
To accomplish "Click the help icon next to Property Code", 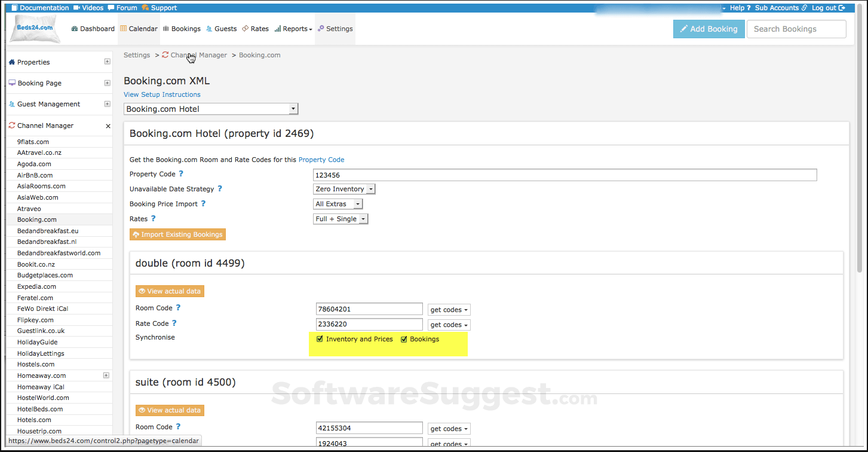I will (x=181, y=174).
